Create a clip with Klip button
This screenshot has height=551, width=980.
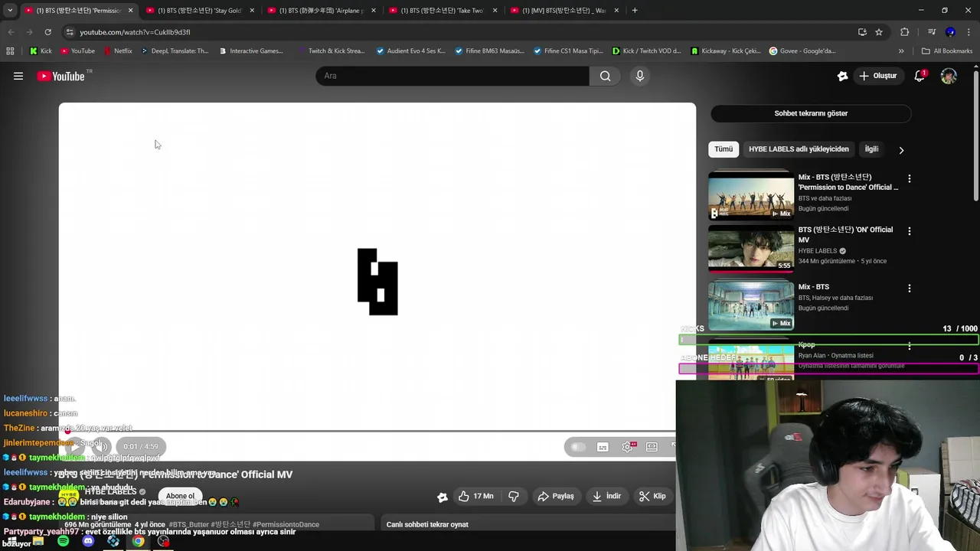[x=652, y=496]
